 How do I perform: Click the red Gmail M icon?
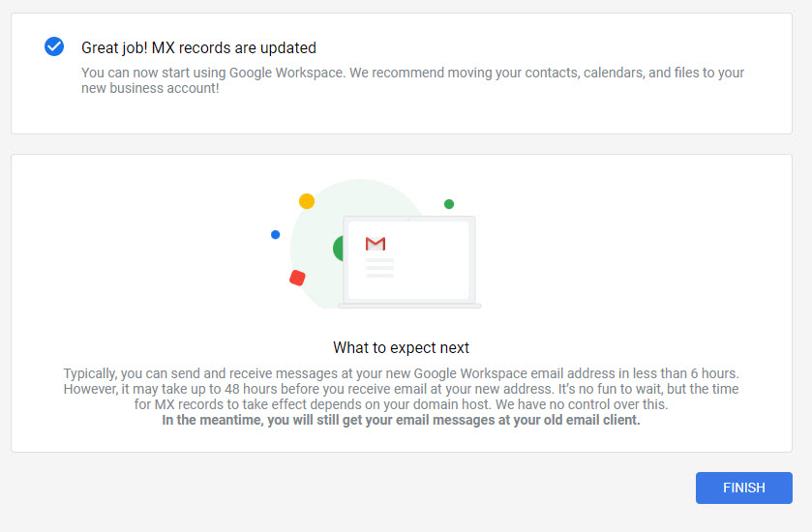(376, 243)
